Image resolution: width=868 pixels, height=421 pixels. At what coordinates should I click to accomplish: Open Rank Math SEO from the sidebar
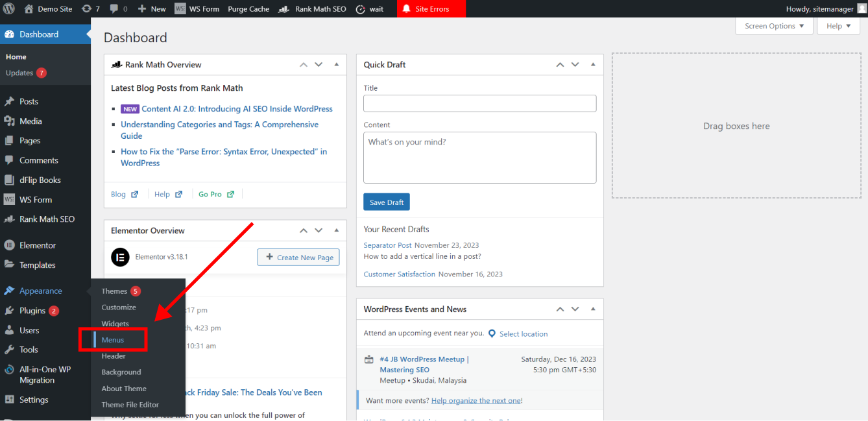(x=47, y=219)
